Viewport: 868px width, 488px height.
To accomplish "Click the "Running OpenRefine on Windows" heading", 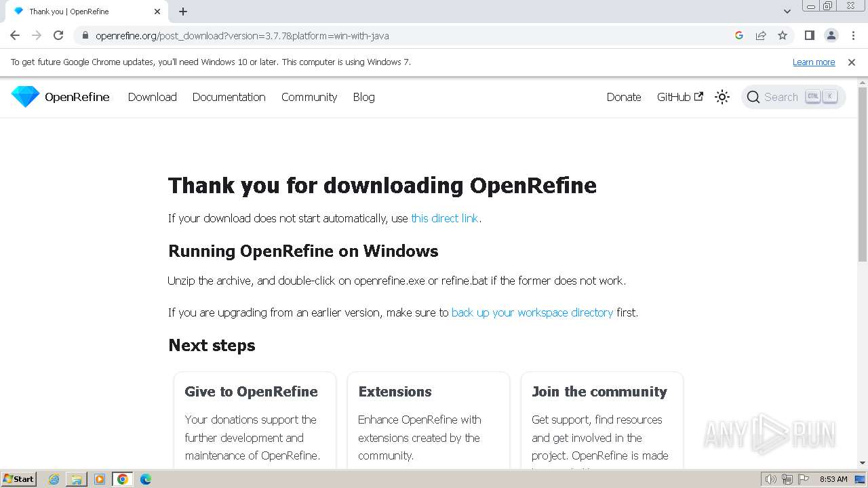I will 303,251.
